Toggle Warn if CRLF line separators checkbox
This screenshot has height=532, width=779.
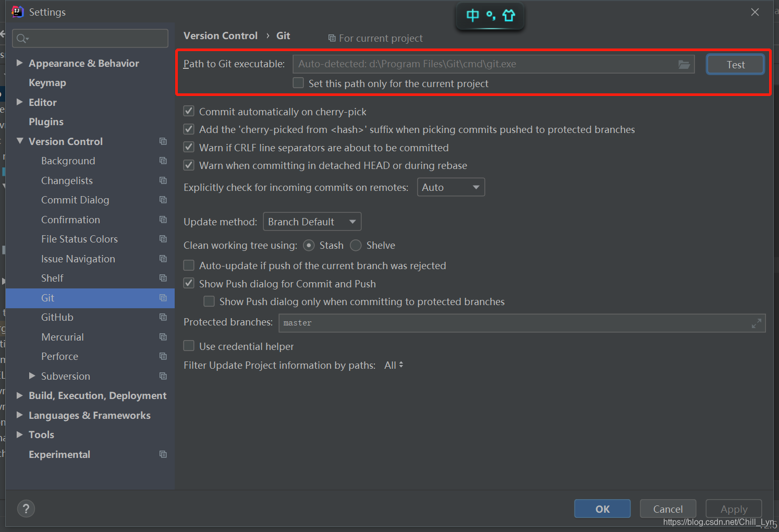(x=189, y=147)
